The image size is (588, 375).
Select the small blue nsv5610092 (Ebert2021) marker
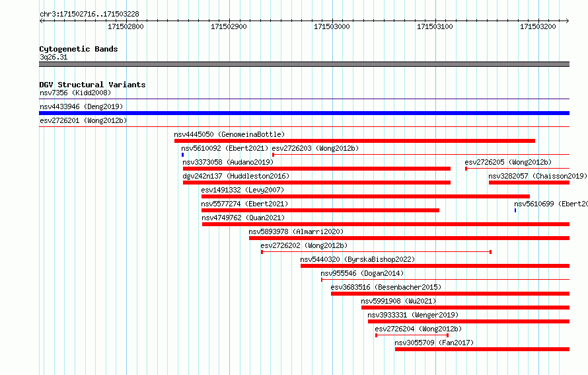coord(182,155)
